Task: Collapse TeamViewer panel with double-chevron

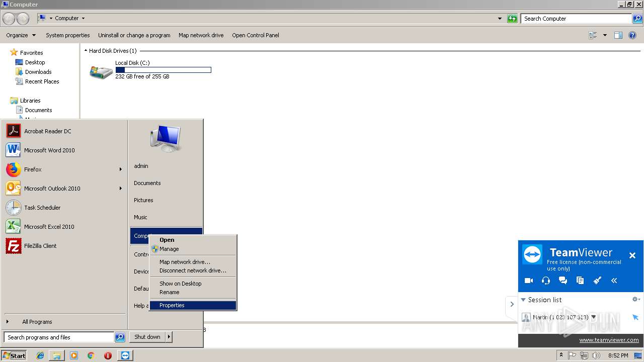Action: [x=614, y=281]
